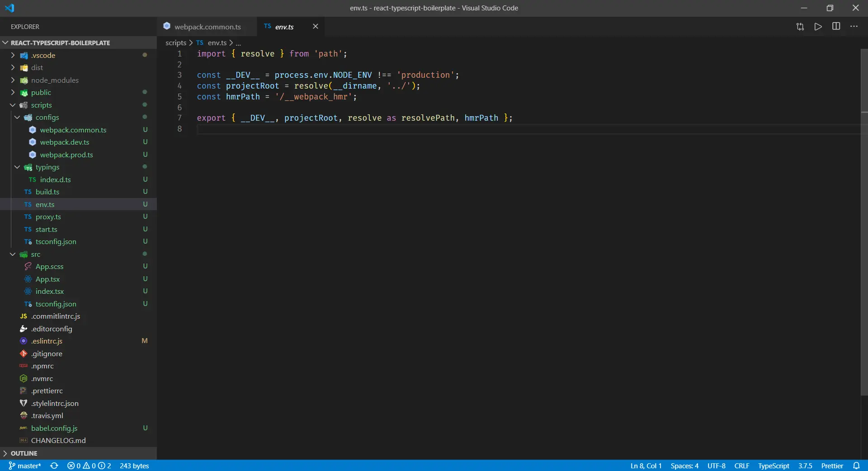Open tsconfig.json under scripts folder
This screenshot has height=471, width=868.
tap(78, 241)
